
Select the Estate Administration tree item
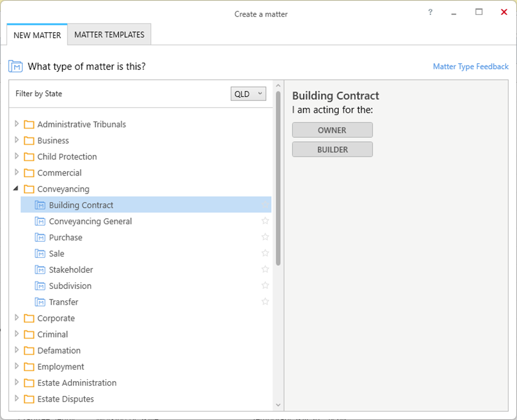[77, 383]
